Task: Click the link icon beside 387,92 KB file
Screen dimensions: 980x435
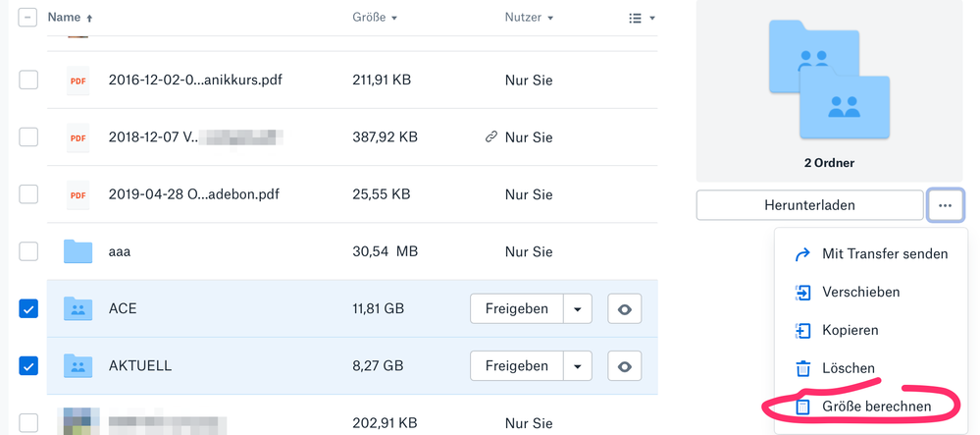Action: tap(491, 137)
